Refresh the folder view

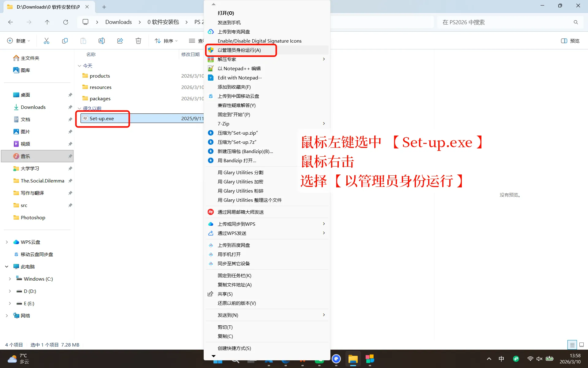click(66, 22)
